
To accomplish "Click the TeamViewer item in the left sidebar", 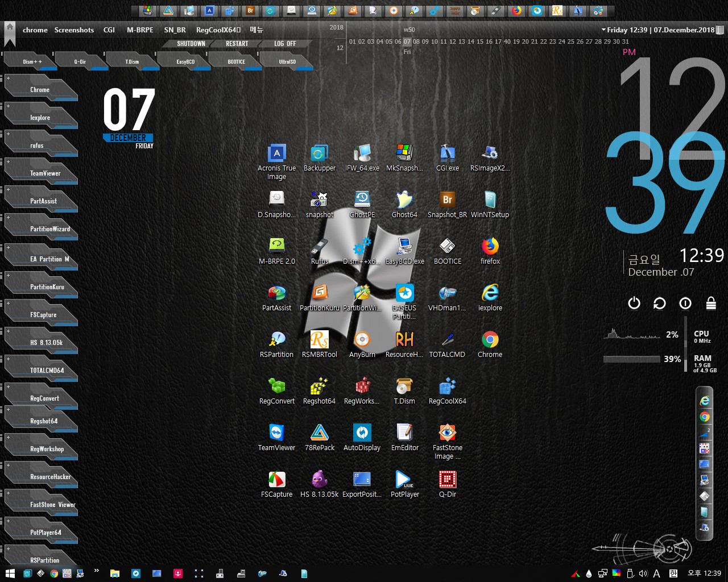I will pos(41,172).
